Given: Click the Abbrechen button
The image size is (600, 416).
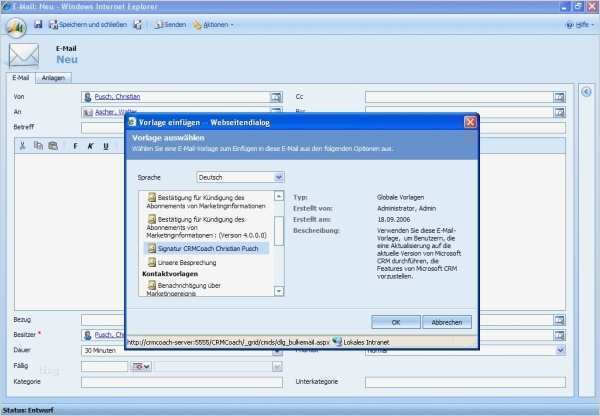Looking at the screenshot, I should 447,322.
